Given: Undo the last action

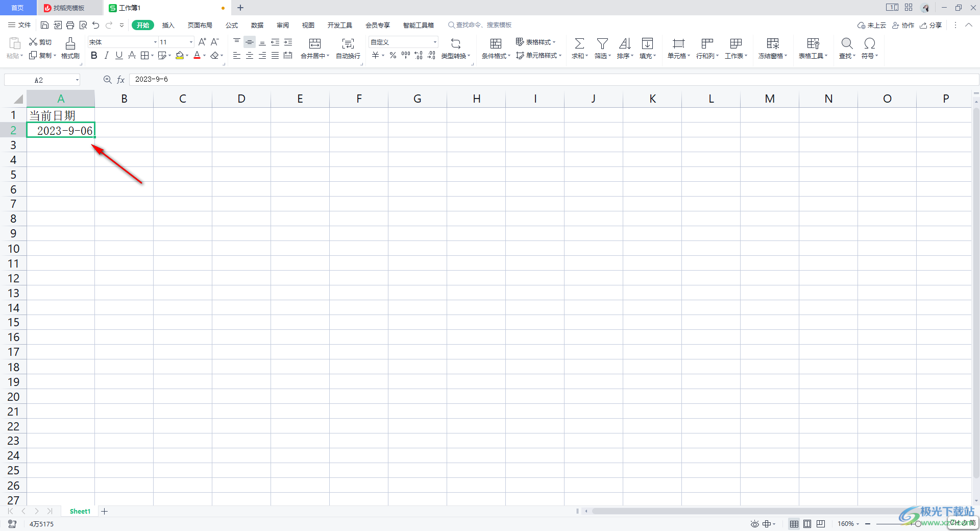Looking at the screenshot, I should click(x=95, y=25).
